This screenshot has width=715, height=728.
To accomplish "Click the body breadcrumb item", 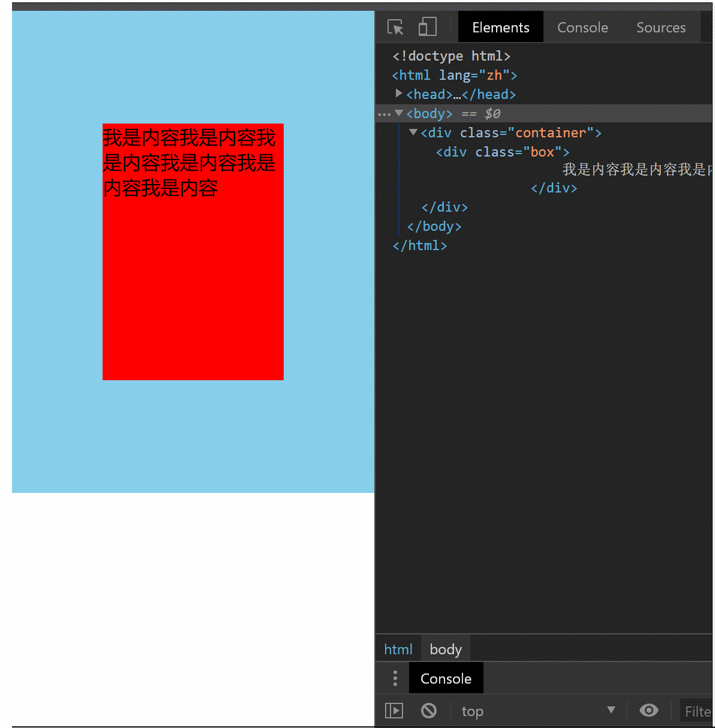I will click(x=446, y=649).
